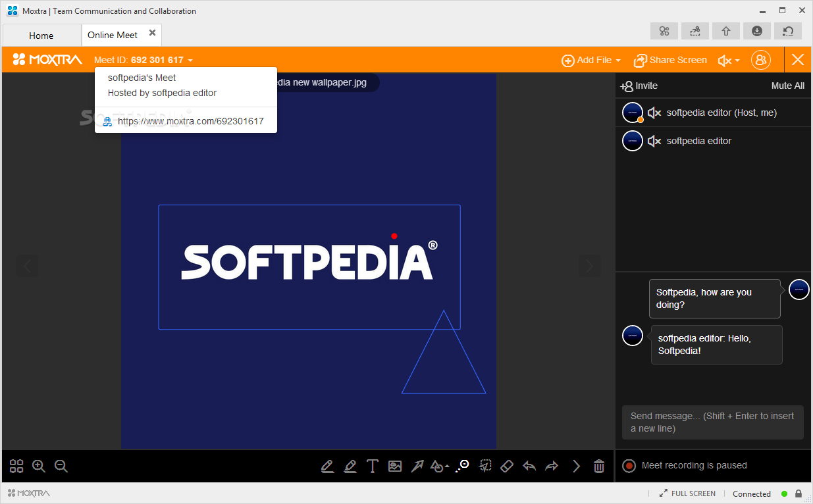Zoom out of the shared file
The width and height of the screenshot is (813, 504).
tap(61, 466)
